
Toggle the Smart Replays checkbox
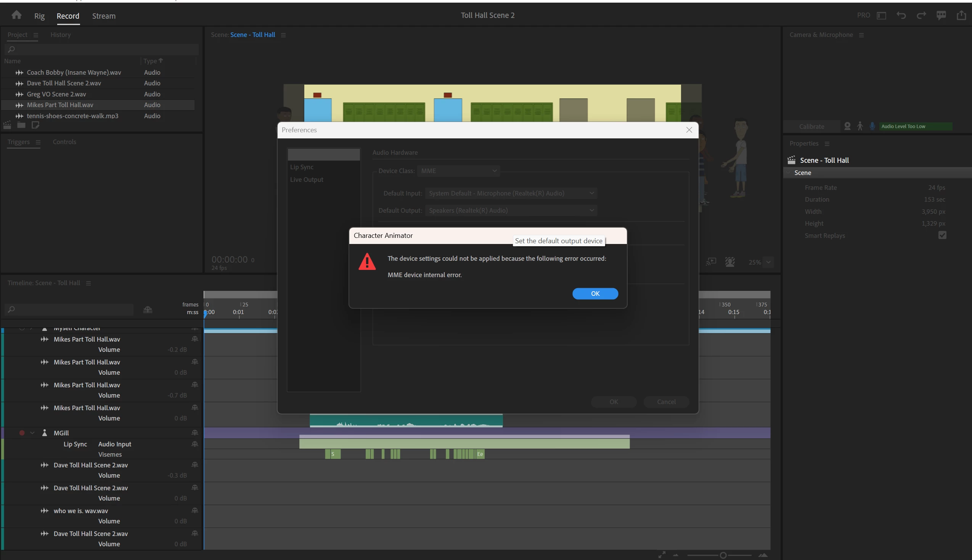point(942,235)
